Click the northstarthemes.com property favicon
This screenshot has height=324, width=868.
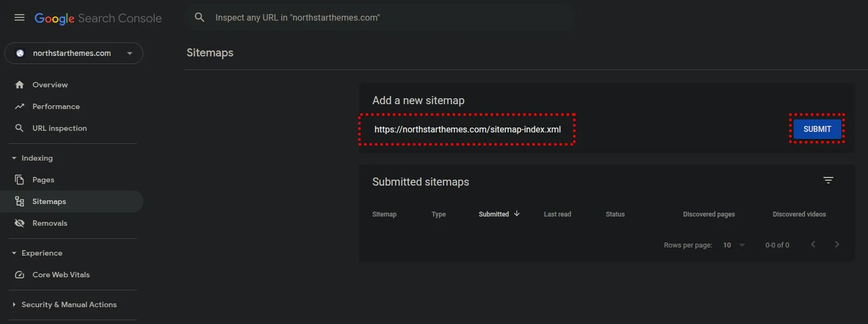tap(20, 53)
